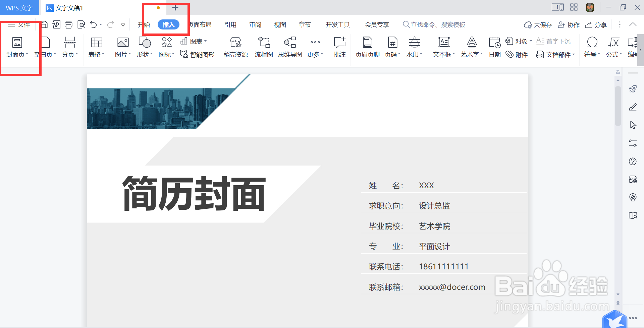Insert 页码 page number
Viewport: 644px width, 328px height.
392,47
